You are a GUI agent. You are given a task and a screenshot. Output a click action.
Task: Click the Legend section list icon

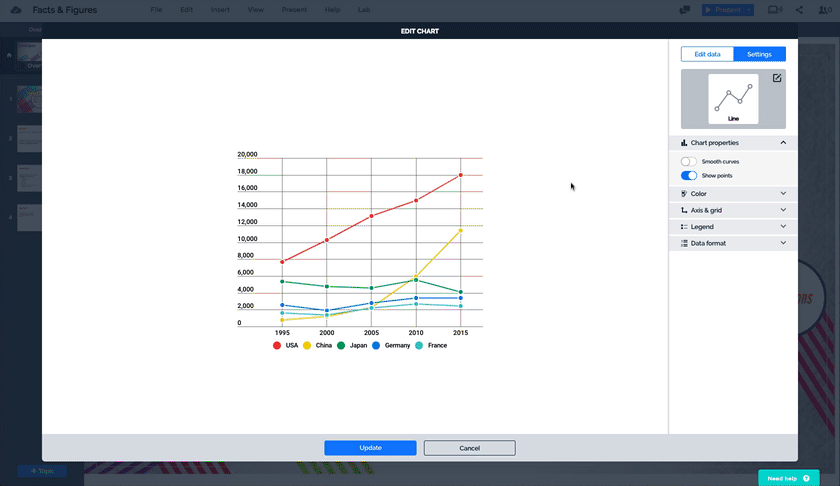[x=683, y=227]
